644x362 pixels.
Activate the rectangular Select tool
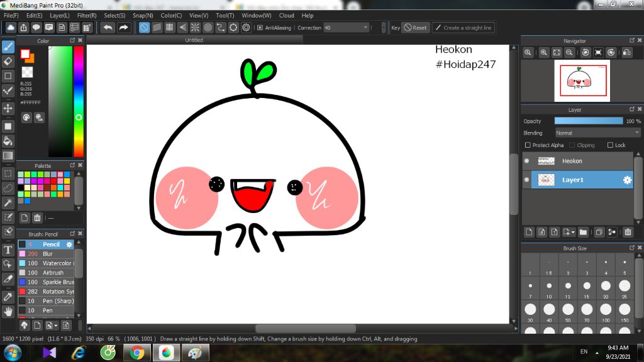(x=8, y=173)
